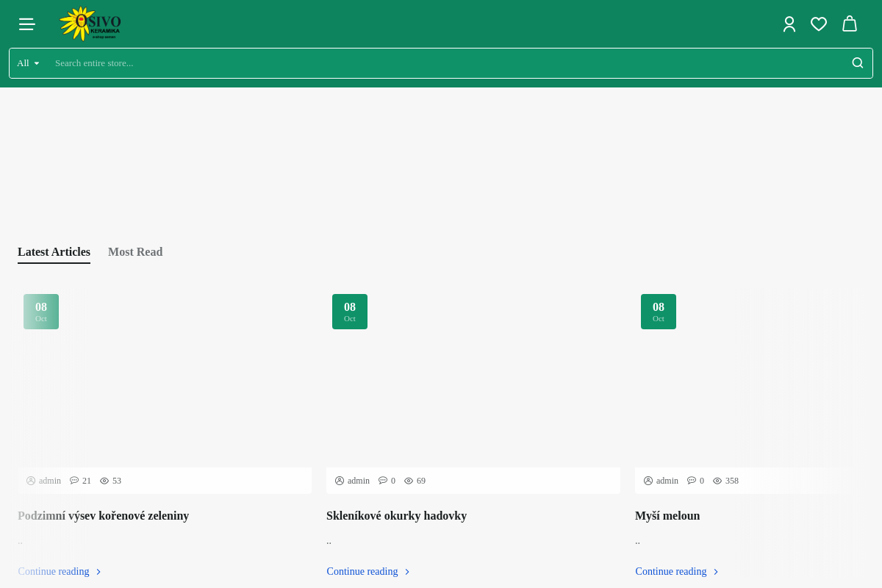Image resolution: width=882 pixels, height=588 pixels.
Task: Click comments icon on Podzimní výsev article
Action: [x=74, y=481]
